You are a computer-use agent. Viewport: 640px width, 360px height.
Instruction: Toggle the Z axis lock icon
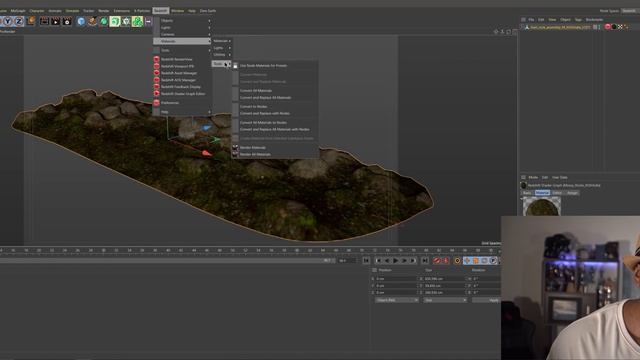pyautogui.click(x=19, y=21)
